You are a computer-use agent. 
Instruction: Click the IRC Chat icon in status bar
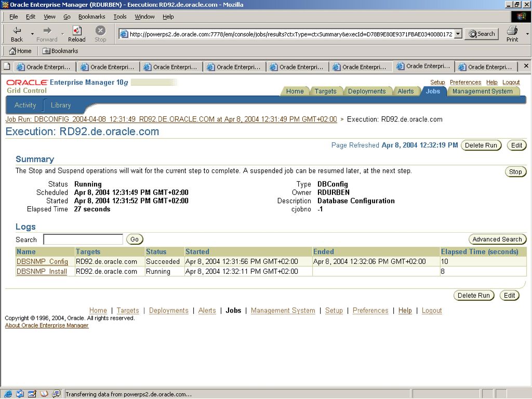tap(56, 394)
